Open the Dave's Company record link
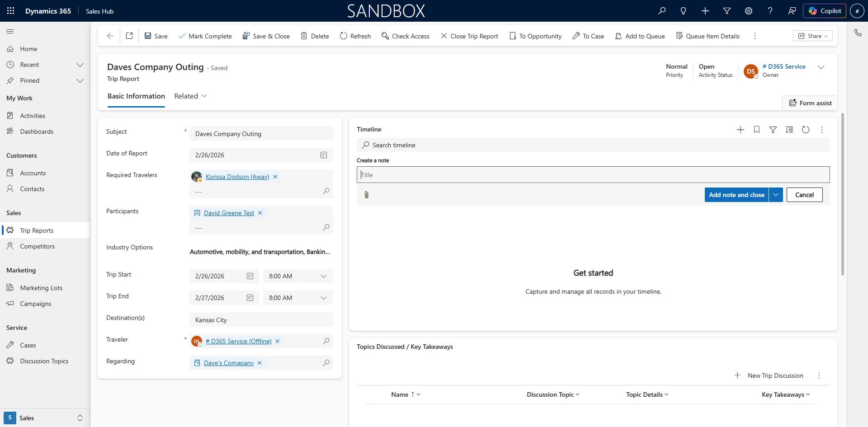 (x=228, y=363)
